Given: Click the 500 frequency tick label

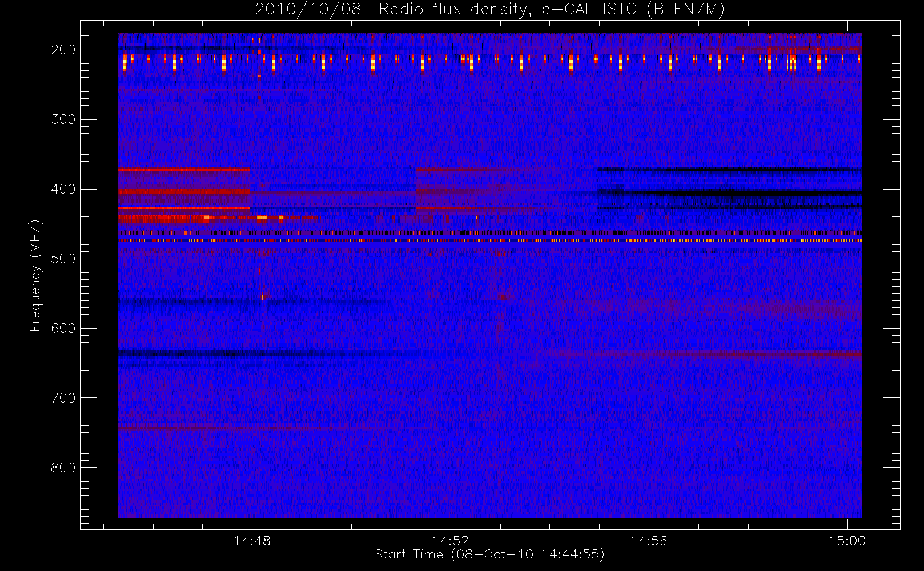Looking at the screenshot, I should click(x=63, y=259).
